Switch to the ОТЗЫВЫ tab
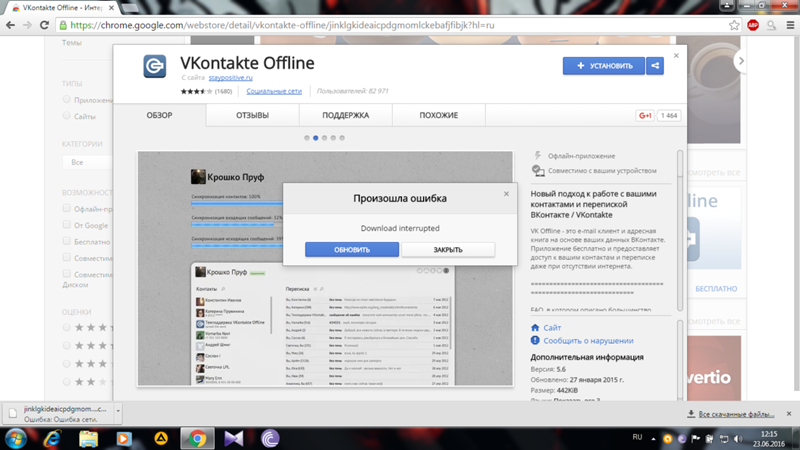Screen dimensions: 800x450 pyautogui.click(x=253, y=115)
